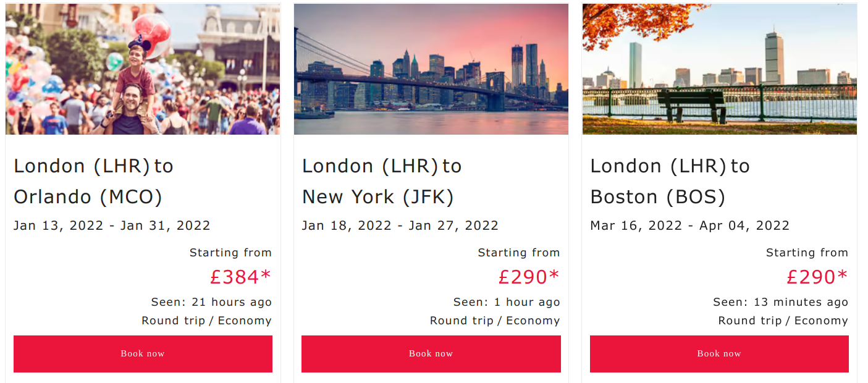Click the Mar 16 – Apr 04, 2022 dates
This screenshot has width=868, height=383.
click(689, 225)
